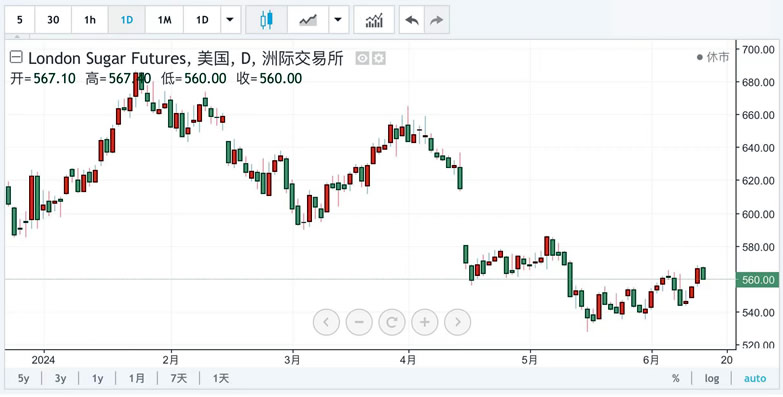Viewport: 783px width, 397px height.
Task: Toggle auto scale mode
Action: click(x=755, y=379)
